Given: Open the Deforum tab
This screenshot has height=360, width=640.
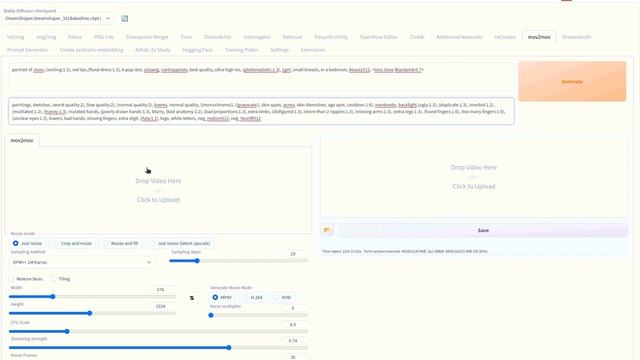Looking at the screenshot, I should [293, 37].
